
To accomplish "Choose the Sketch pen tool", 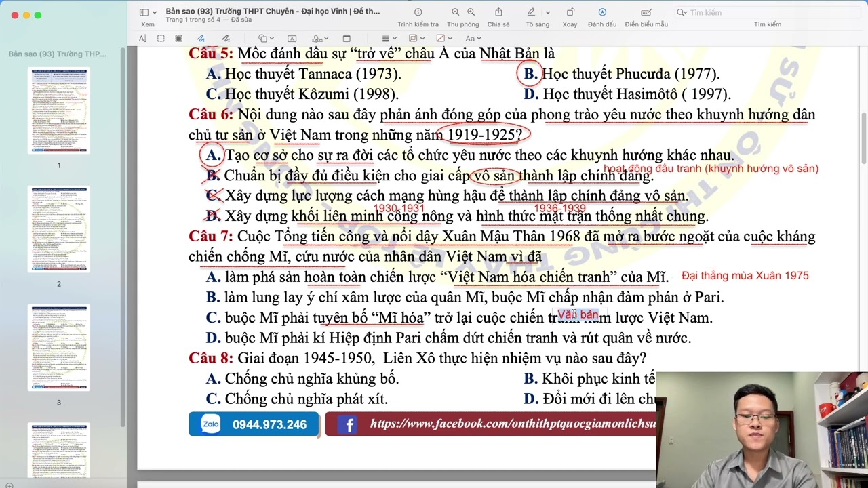I will (x=201, y=39).
